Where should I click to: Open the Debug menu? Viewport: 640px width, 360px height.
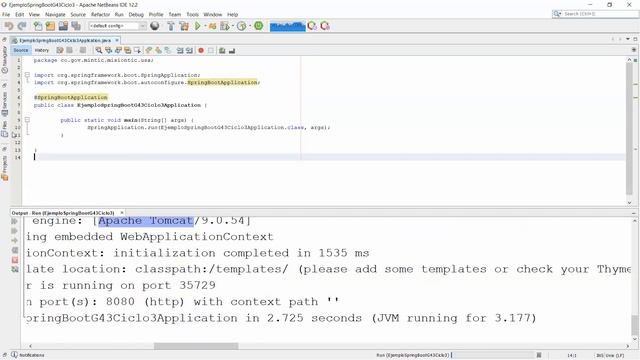[136, 14]
